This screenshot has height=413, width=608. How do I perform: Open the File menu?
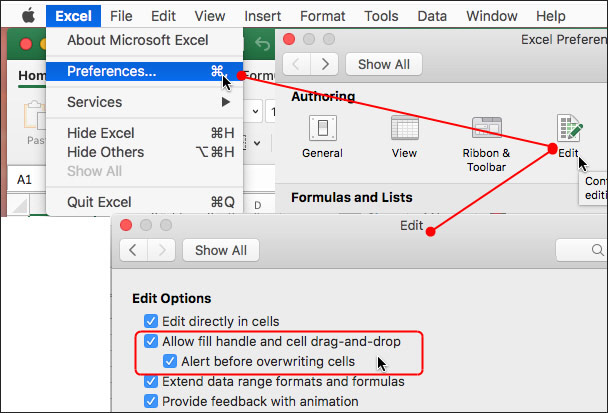121,16
